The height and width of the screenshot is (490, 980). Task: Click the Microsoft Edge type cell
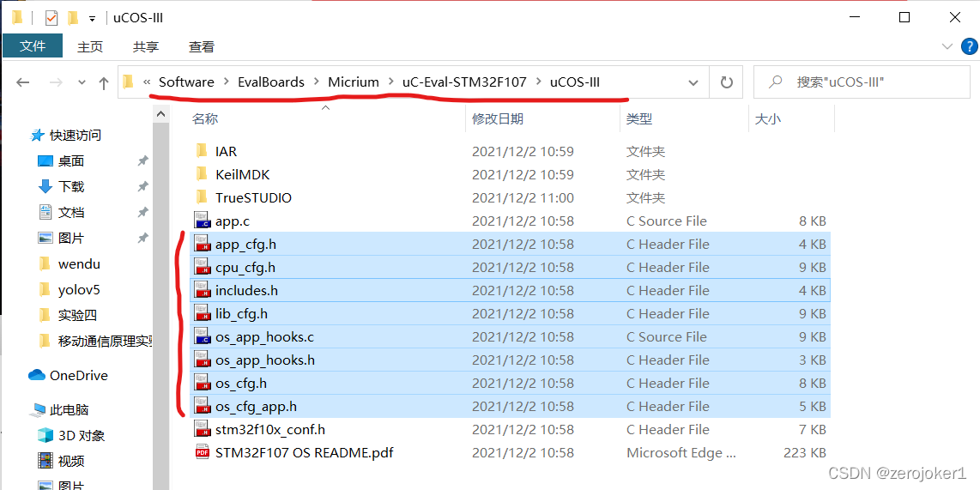[x=681, y=452]
